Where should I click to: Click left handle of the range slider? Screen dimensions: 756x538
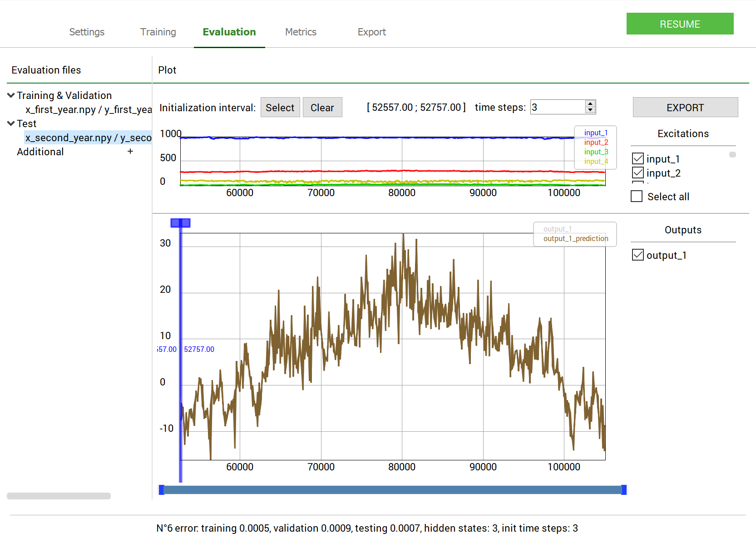161,490
